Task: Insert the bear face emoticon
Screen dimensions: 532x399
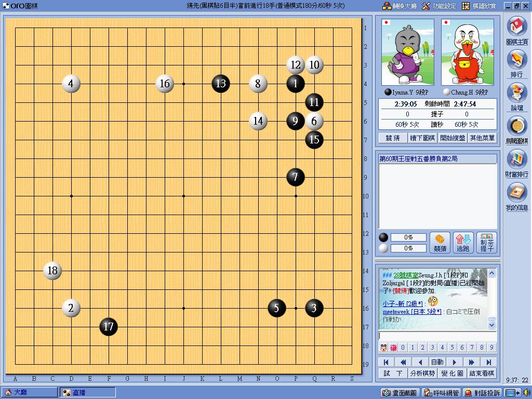Action: click(384, 348)
